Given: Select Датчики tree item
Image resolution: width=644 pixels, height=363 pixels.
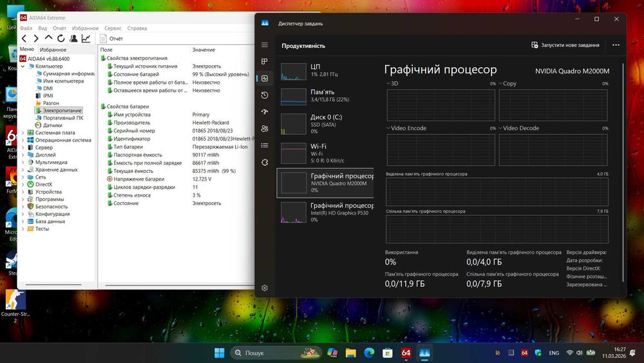Looking at the screenshot, I should coord(49,125).
